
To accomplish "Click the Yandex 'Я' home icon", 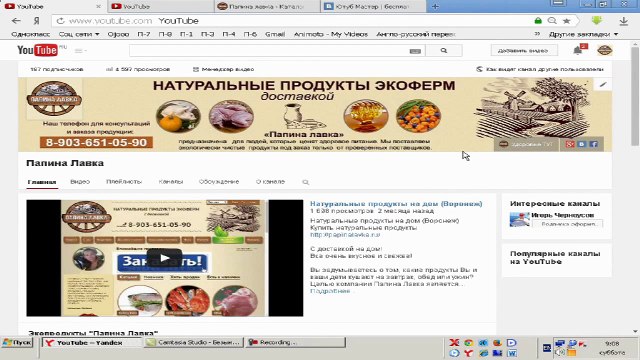I will coord(37,21).
